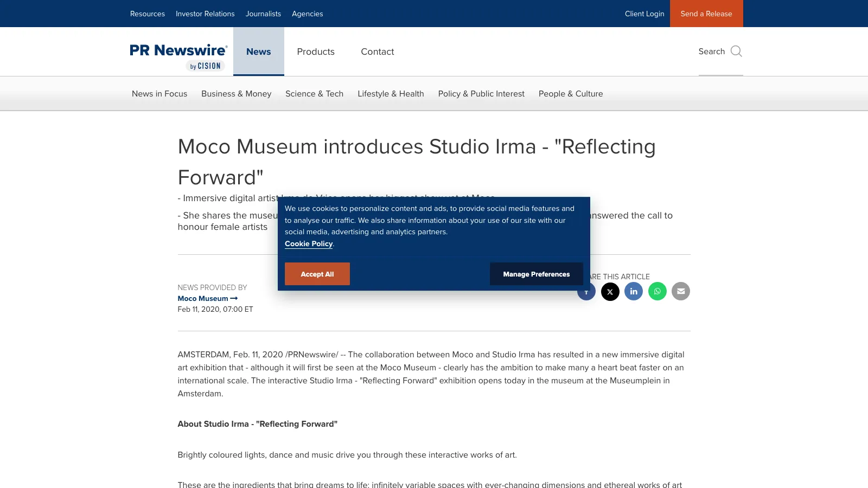Open Manage Preferences for cookies
Screen dimensions: 868x488
click(537, 274)
